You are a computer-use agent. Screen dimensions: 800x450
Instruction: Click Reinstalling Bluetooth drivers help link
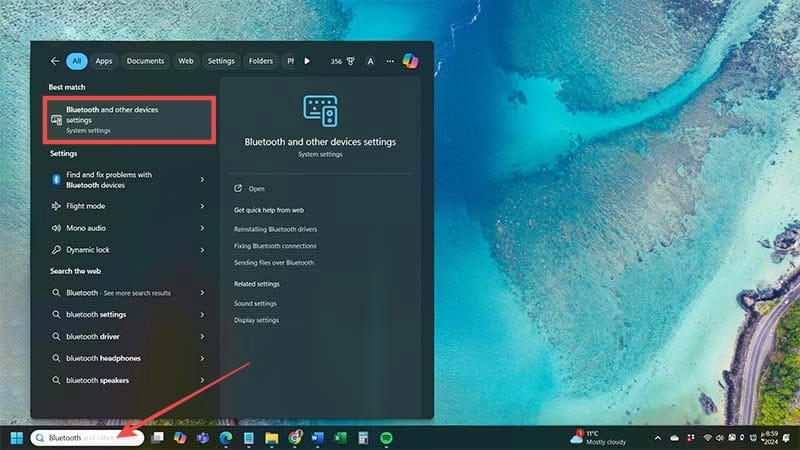[x=275, y=229]
